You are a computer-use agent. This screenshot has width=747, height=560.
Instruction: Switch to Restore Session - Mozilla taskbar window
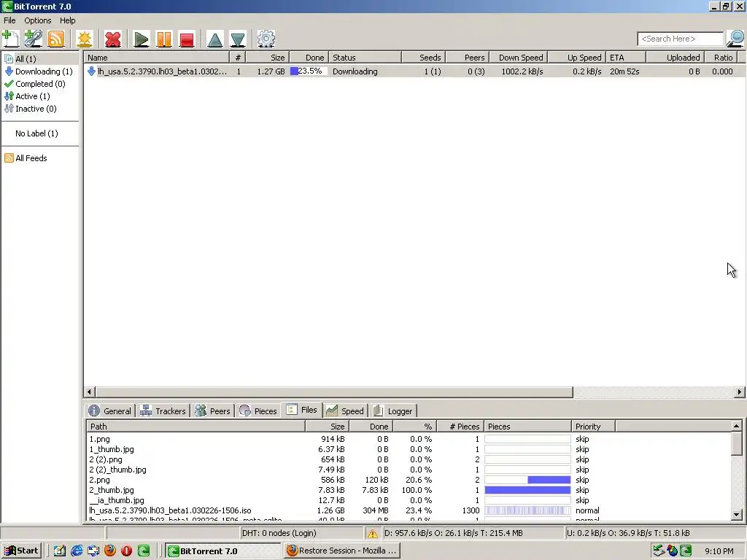click(x=341, y=551)
